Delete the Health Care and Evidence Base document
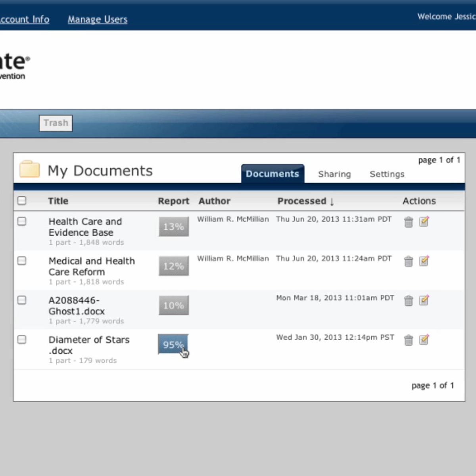The image size is (476, 476). point(408,222)
